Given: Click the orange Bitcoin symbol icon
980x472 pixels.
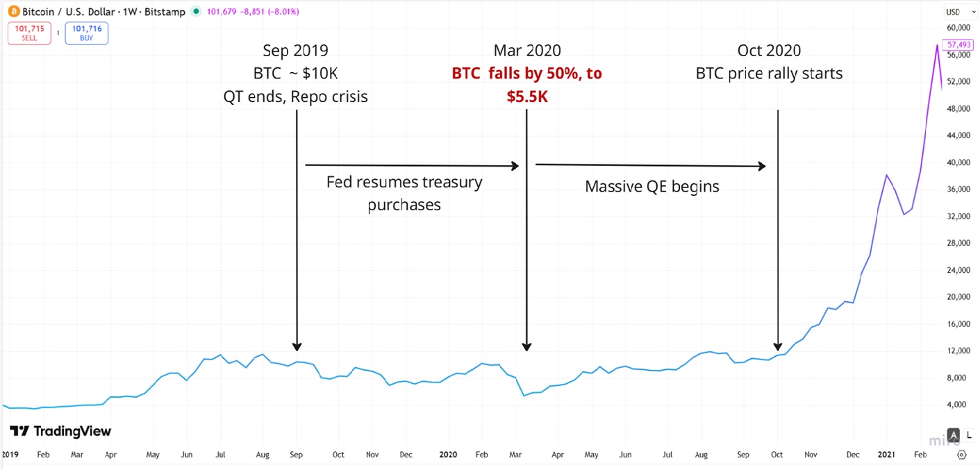Looking at the screenshot, I should (x=13, y=12).
